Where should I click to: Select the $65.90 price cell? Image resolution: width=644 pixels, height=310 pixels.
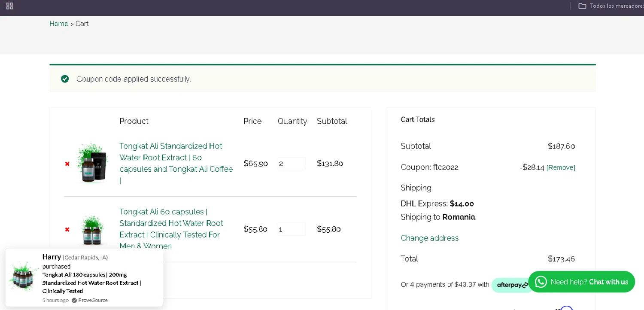(255, 163)
